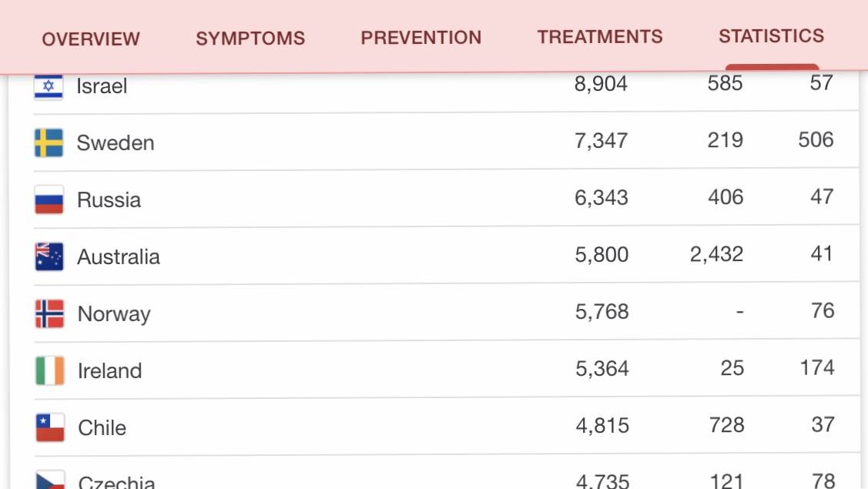Viewport: 868px width, 489px height.
Task: Go to the Prevention tab
Action: [421, 38]
